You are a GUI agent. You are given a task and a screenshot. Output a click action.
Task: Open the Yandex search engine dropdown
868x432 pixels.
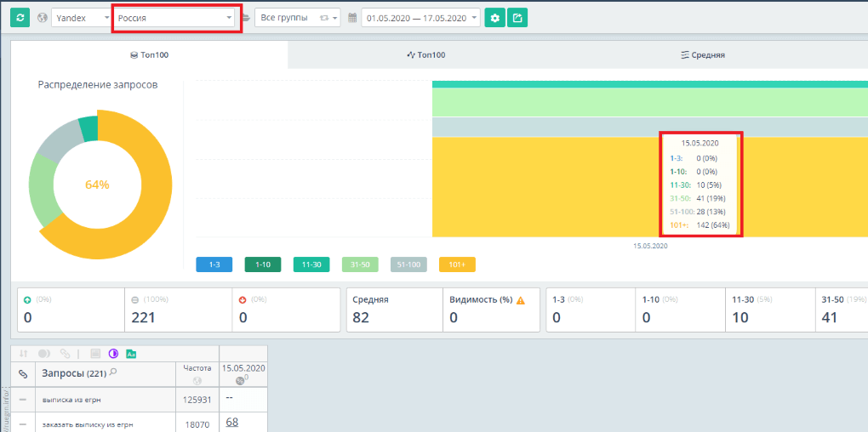click(82, 18)
